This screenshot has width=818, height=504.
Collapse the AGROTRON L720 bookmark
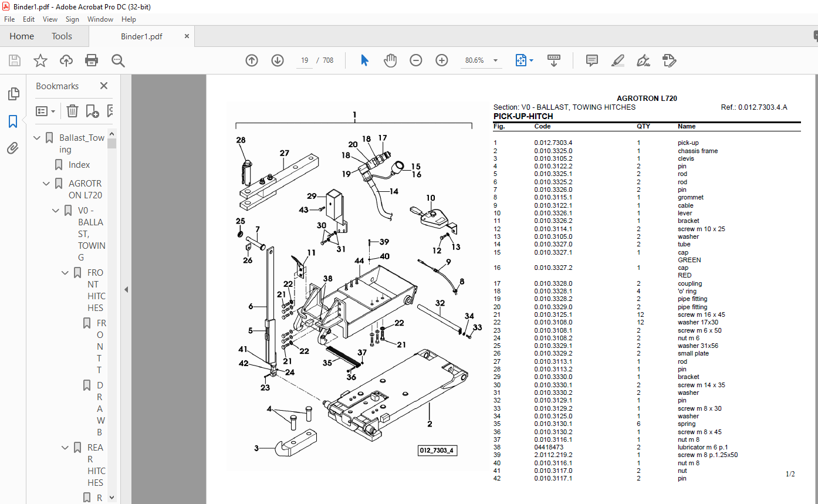[46, 184]
